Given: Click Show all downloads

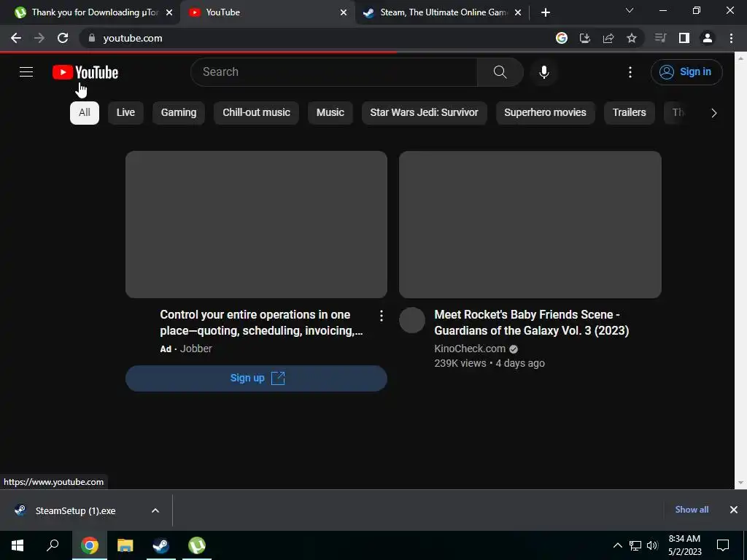Looking at the screenshot, I should (692, 510).
